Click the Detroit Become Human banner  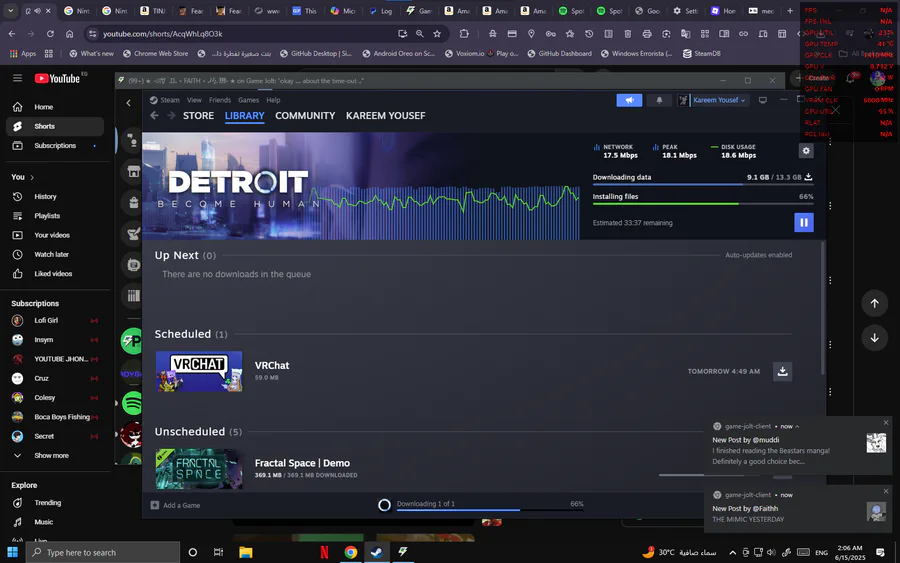[x=360, y=186]
